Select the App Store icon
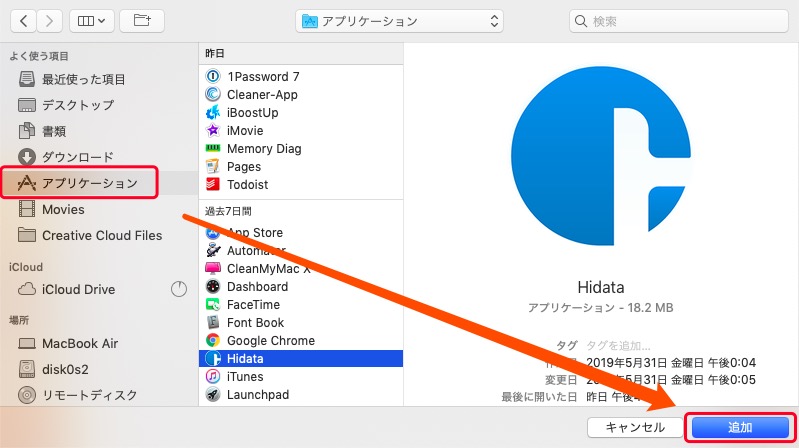This screenshot has height=448, width=799. point(212,232)
